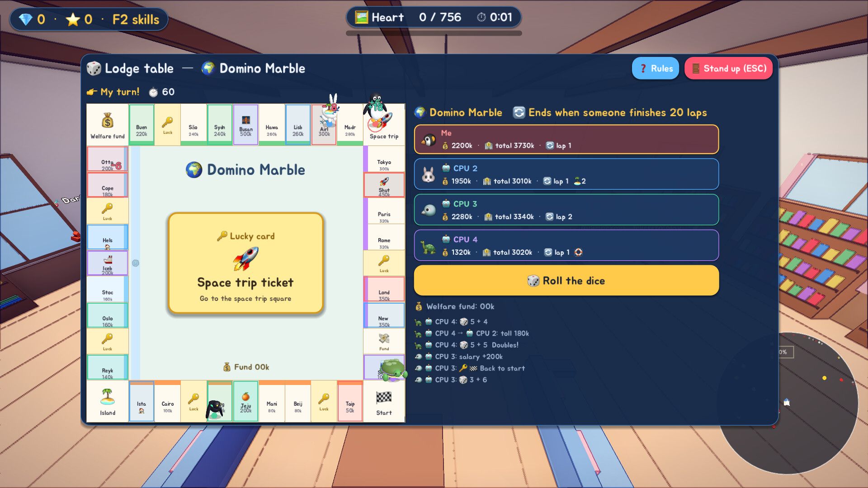Click the Reykjavik 140k property tile

pos(108,367)
